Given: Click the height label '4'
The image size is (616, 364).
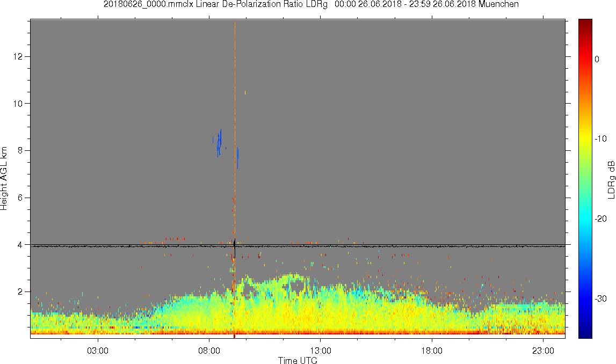Looking at the screenshot, I should [x=20, y=245].
